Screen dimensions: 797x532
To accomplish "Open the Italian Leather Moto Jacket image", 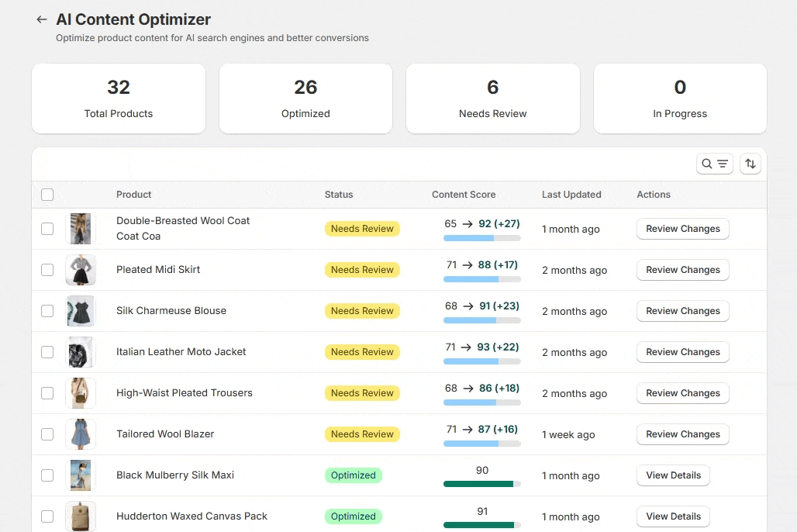I will pos(81,352).
